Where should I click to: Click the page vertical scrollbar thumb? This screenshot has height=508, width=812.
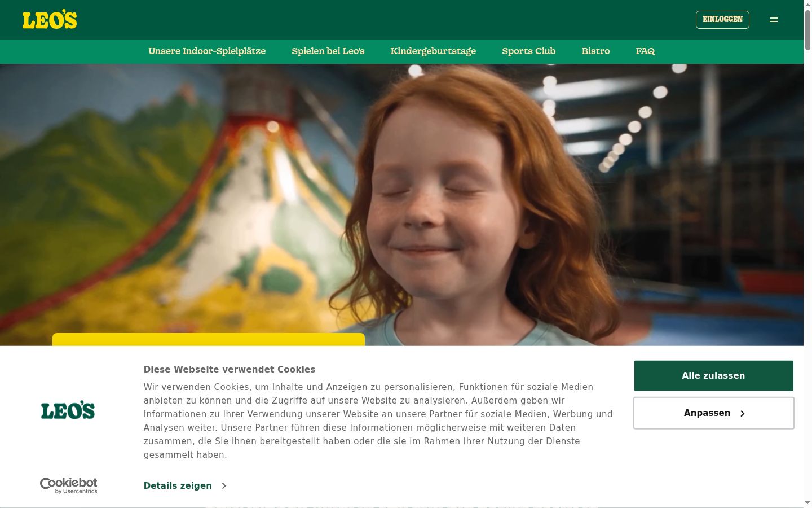(807, 29)
